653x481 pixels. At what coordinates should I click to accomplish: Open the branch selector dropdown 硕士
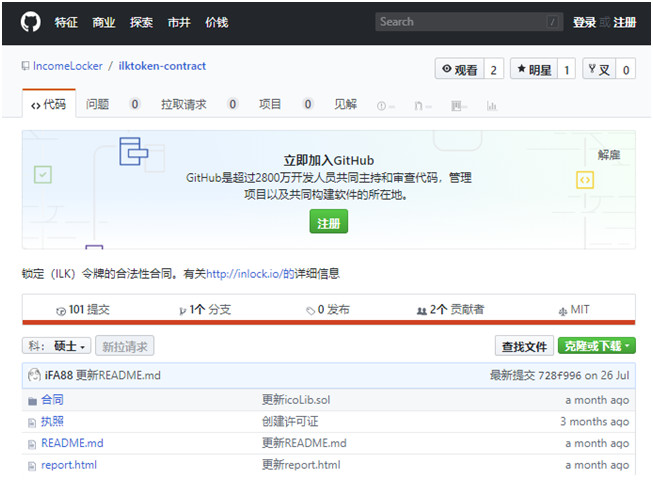[x=56, y=346]
